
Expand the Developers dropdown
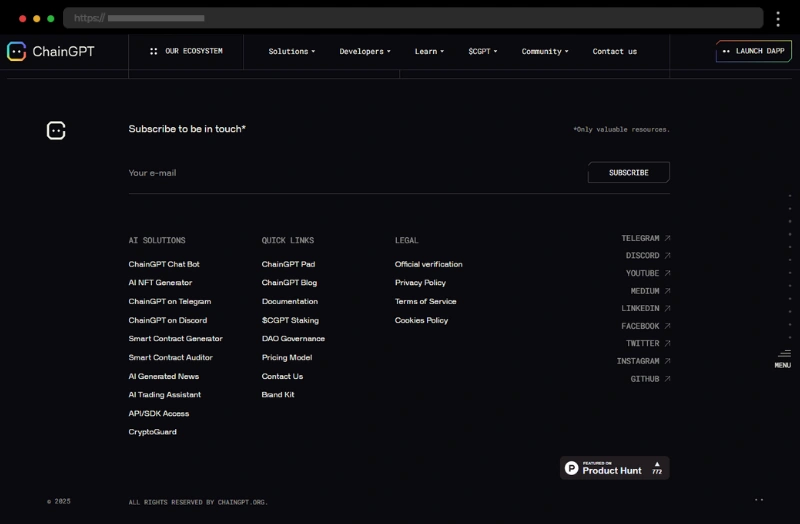point(365,52)
